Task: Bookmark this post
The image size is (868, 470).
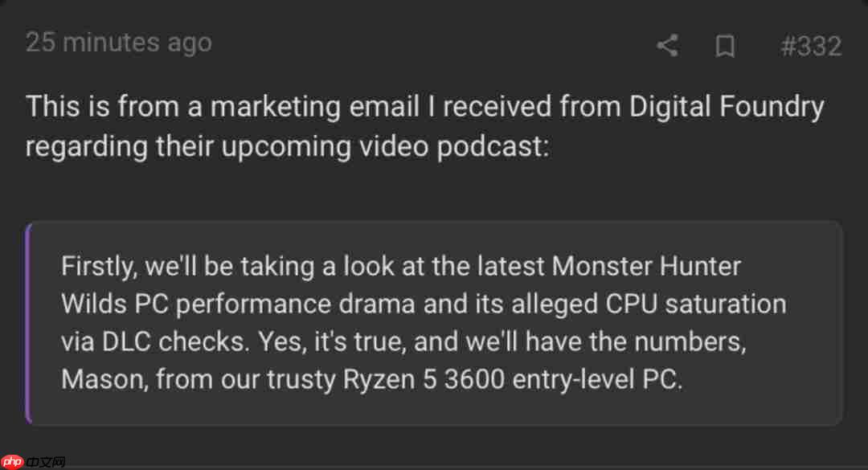Action: coord(725,47)
